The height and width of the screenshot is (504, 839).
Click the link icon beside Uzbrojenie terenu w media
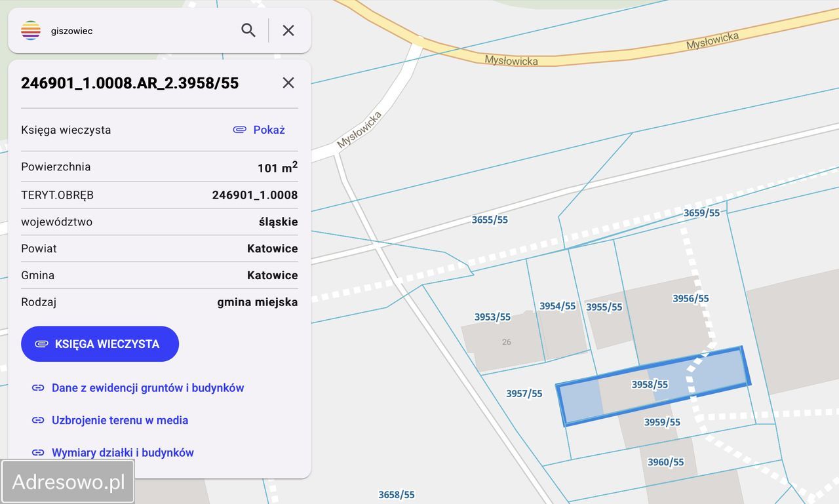coord(38,420)
